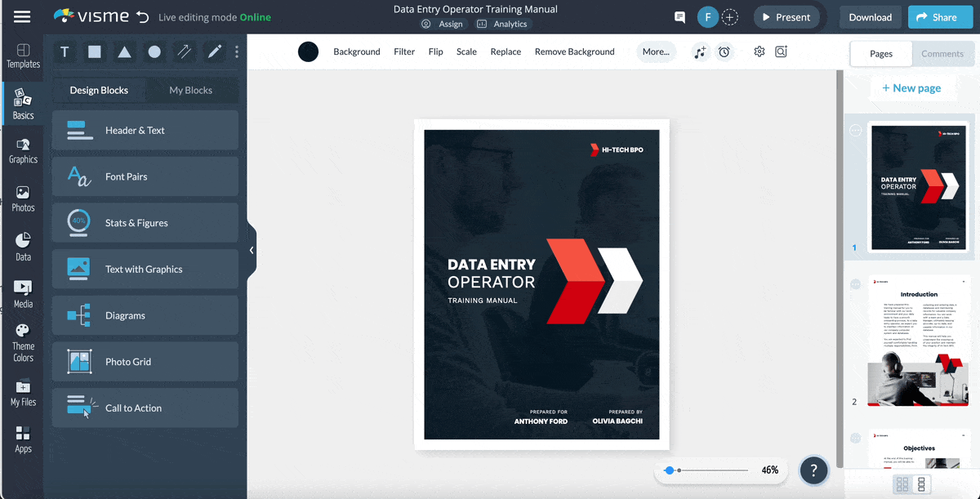This screenshot has height=499, width=980.
Task: Click the black background color swatch
Action: point(308,52)
